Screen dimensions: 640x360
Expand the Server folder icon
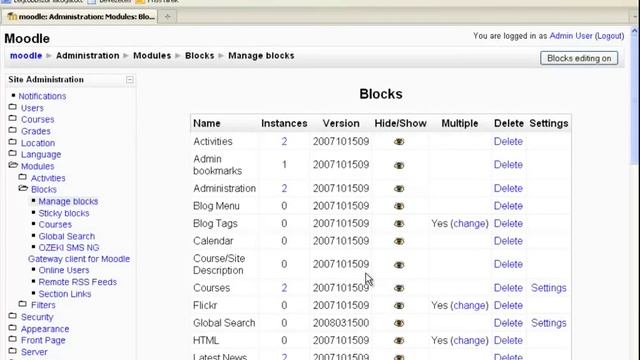click(x=13, y=351)
